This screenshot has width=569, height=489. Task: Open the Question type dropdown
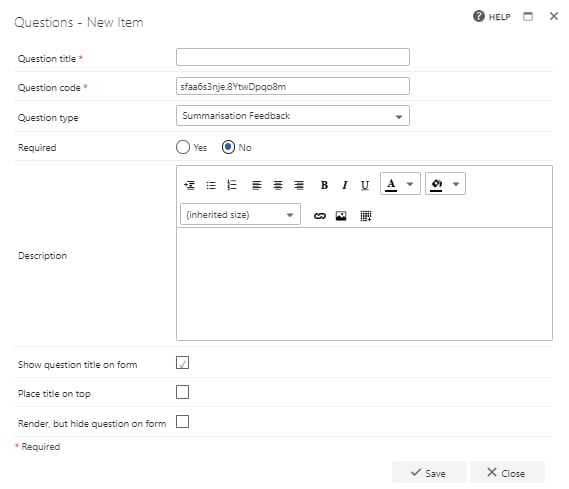pos(293,116)
